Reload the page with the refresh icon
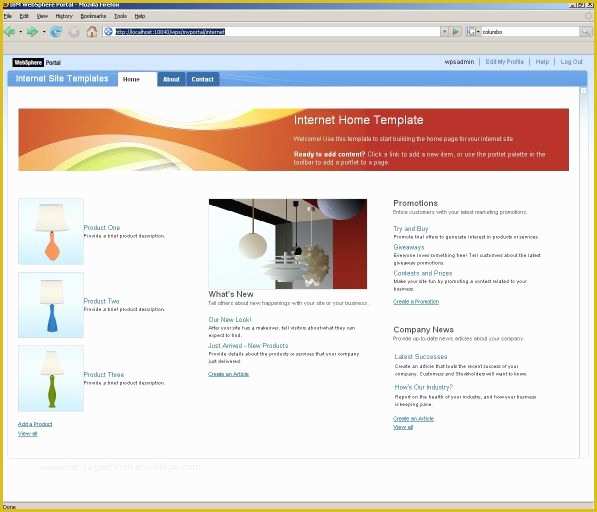The image size is (597, 512). (56, 32)
